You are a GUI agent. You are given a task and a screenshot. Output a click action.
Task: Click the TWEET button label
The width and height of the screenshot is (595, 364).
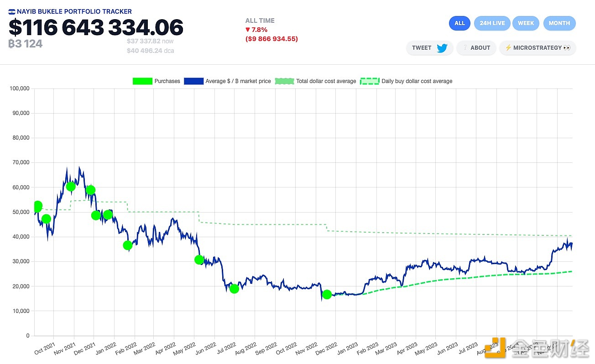click(422, 48)
